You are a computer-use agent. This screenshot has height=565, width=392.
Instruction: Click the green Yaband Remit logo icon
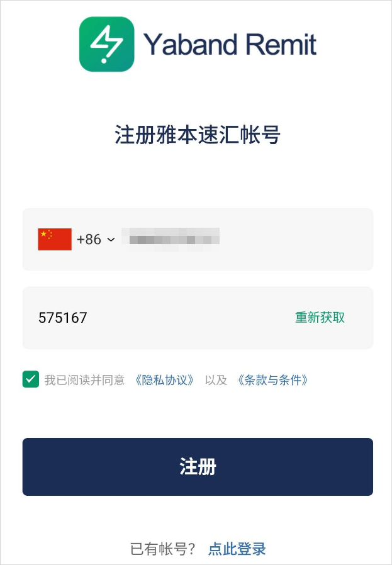(x=106, y=44)
